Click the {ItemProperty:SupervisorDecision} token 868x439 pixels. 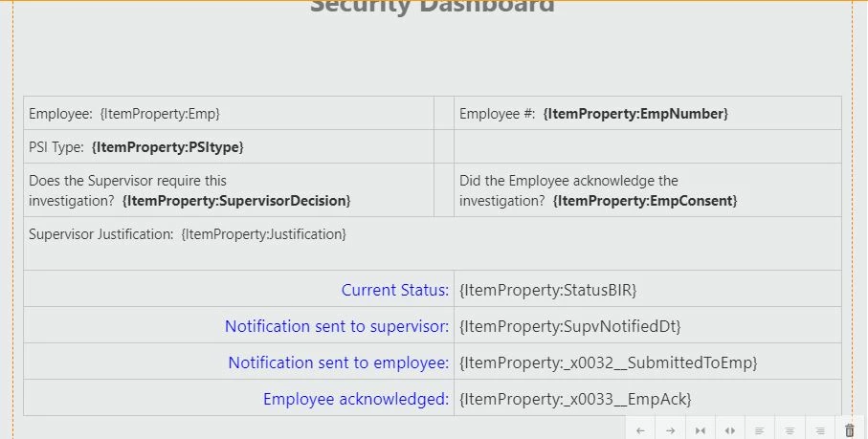click(x=236, y=201)
